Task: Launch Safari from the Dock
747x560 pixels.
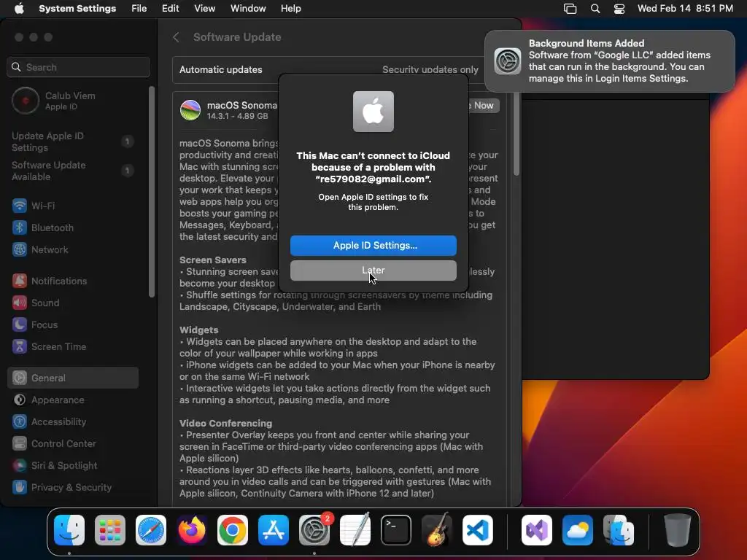Action: [x=151, y=530]
